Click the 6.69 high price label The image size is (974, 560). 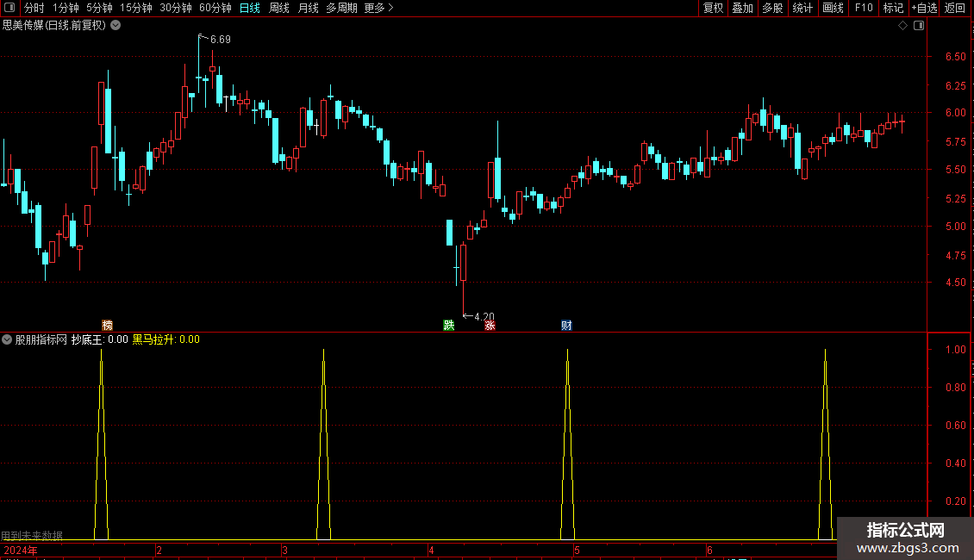(220, 40)
